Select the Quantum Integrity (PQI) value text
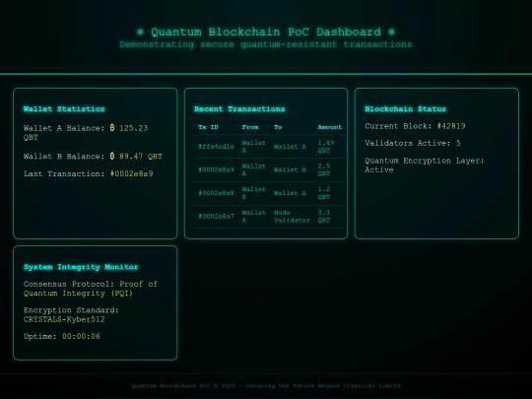This screenshot has width=532, height=399. pos(78,294)
